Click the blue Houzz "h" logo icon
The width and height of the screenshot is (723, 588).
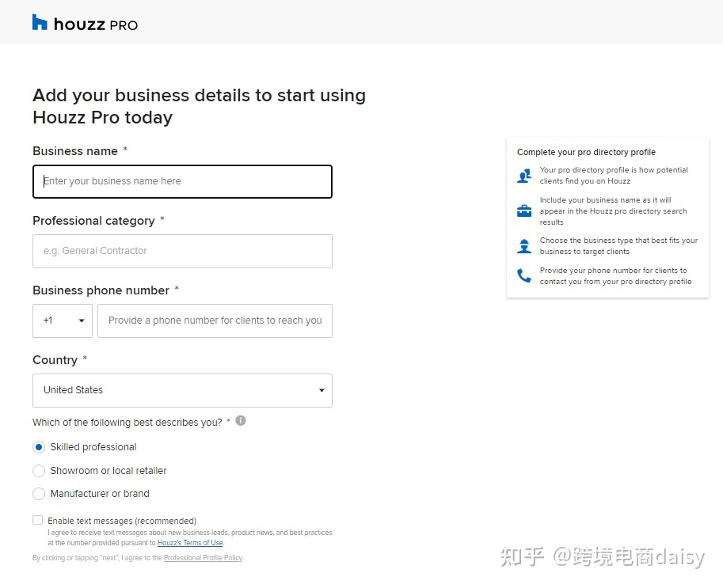tap(40, 23)
